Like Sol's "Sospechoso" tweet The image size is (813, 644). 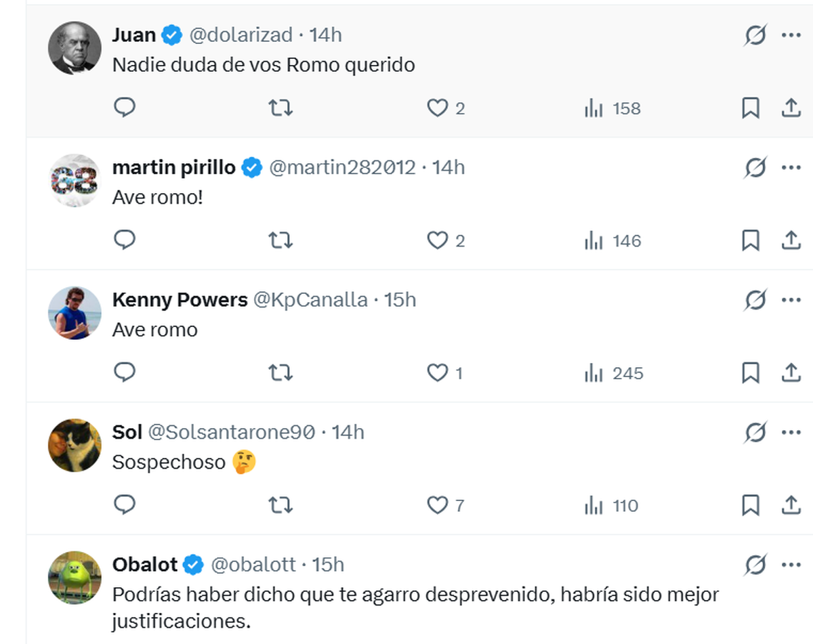[438, 505]
